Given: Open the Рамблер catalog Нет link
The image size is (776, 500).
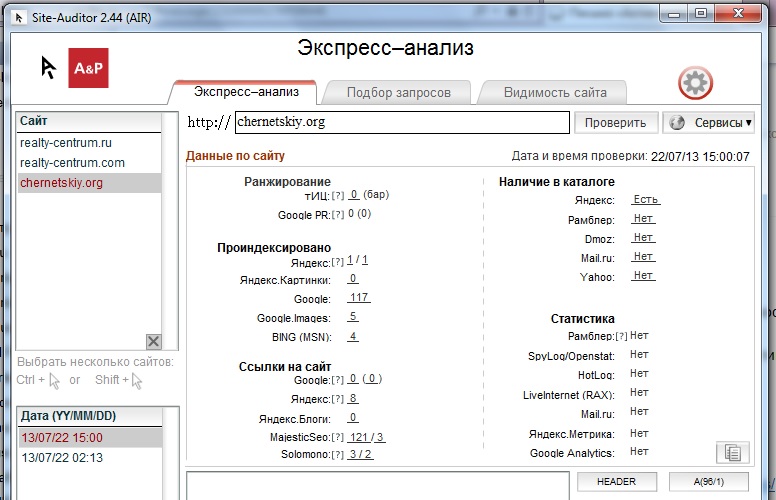Looking at the screenshot, I should click(x=643, y=218).
